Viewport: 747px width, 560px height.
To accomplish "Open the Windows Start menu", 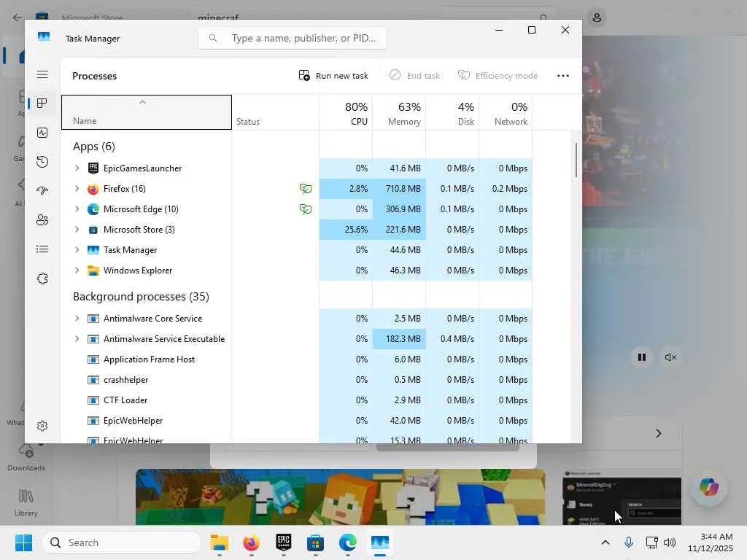I will pyautogui.click(x=23, y=542).
